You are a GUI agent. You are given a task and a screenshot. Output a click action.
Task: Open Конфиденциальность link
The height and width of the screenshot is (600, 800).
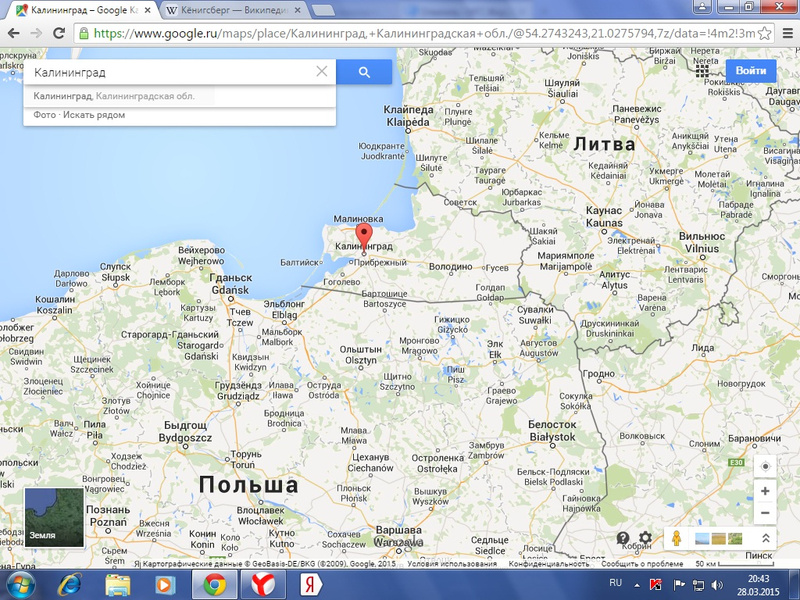549,564
